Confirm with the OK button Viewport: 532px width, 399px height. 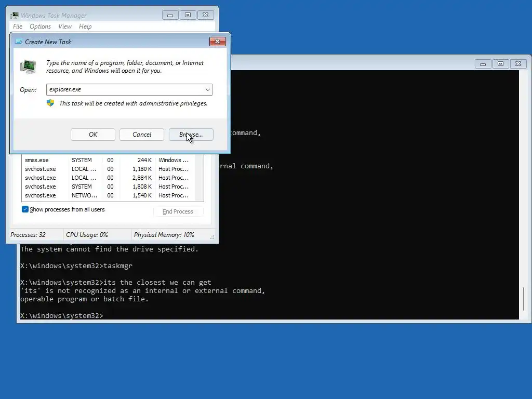pyautogui.click(x=93, y=135)
